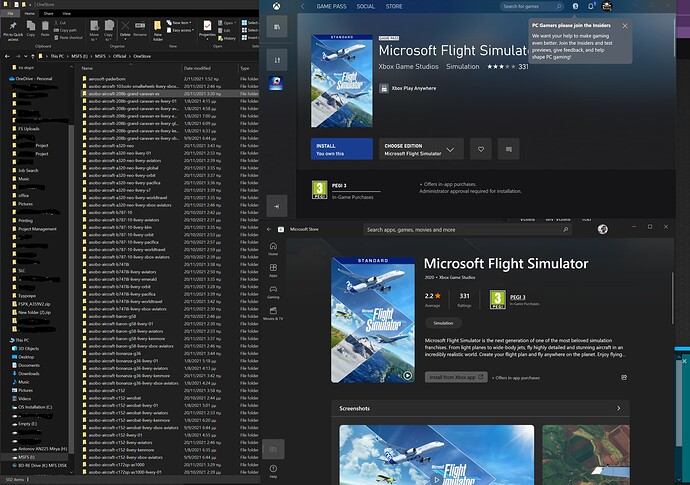Click the Date modified column header
The height and width of the screenshot is (485, 690).
pos(197,68)
